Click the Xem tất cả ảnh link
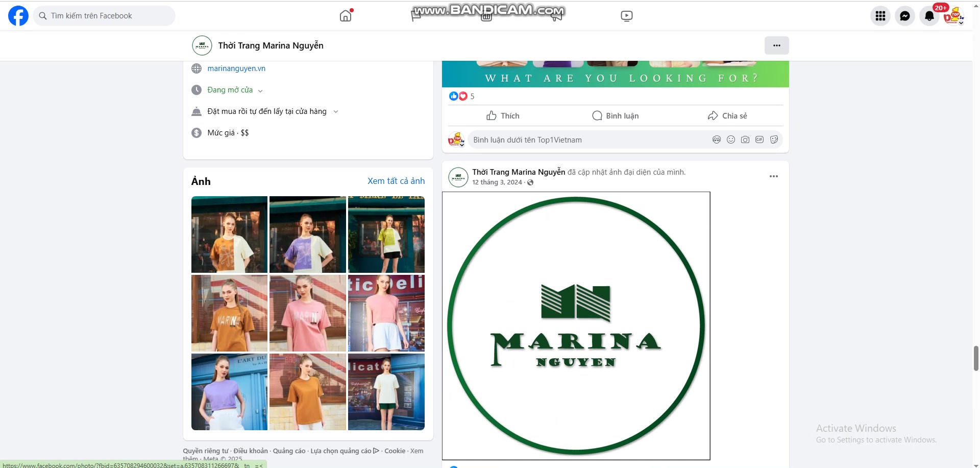The image size is (980, 468). [x=396, y=181]
